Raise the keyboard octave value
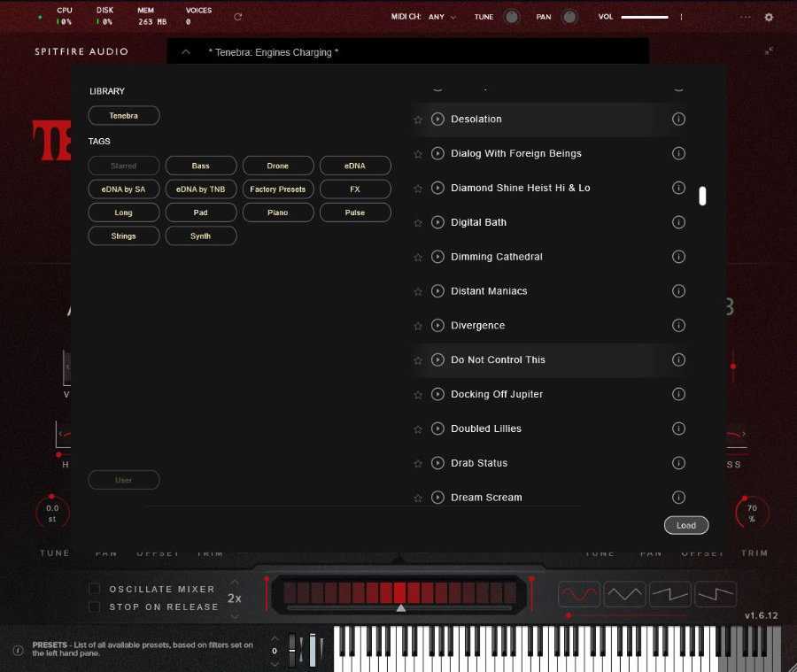797x672 pixels. 275,638
